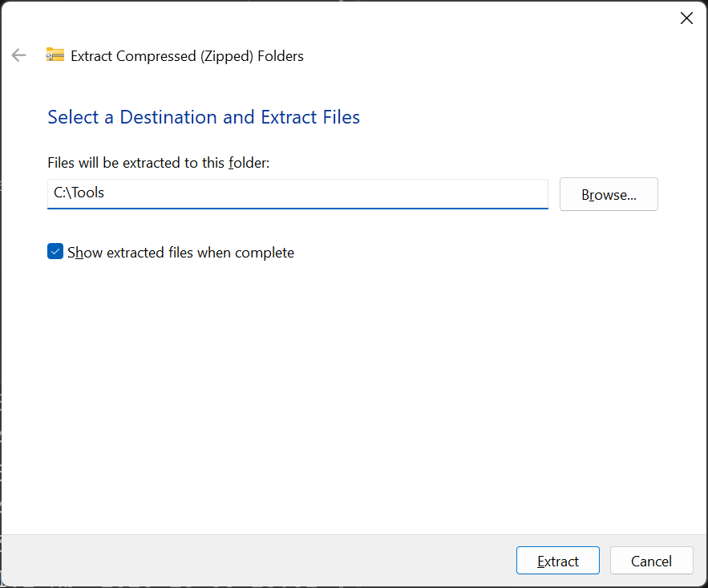
Task: Click the 'Select a Destination and Extract Files' heading
Action: (204, 117)
